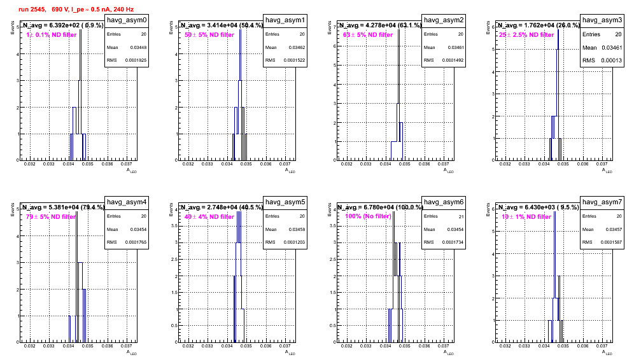Click Entries value 20 in havg_asym3 box
Screen dimensions: 634x364
pyautogui.click(x=618, y=34)
